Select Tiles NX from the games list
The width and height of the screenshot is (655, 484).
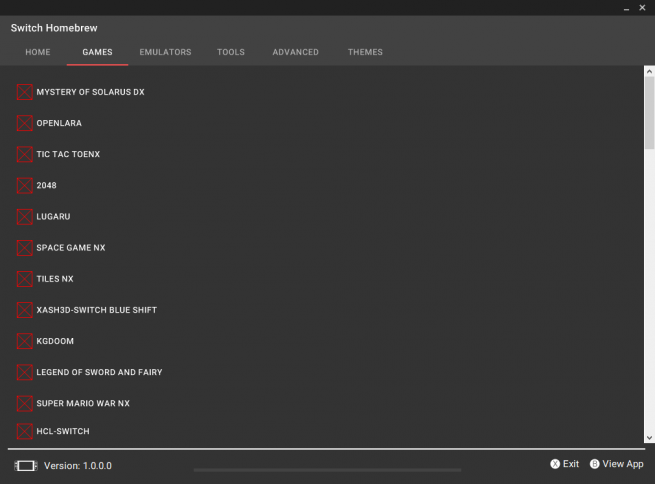[55, 279]
